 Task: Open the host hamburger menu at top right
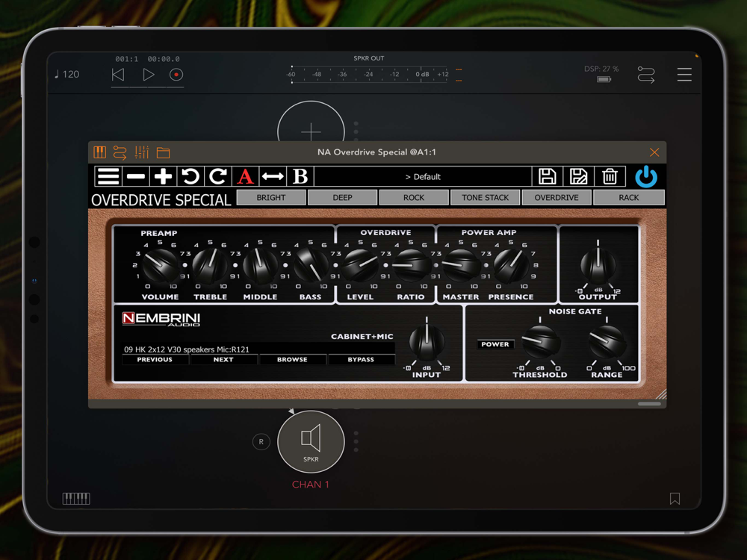click(684, 74)
